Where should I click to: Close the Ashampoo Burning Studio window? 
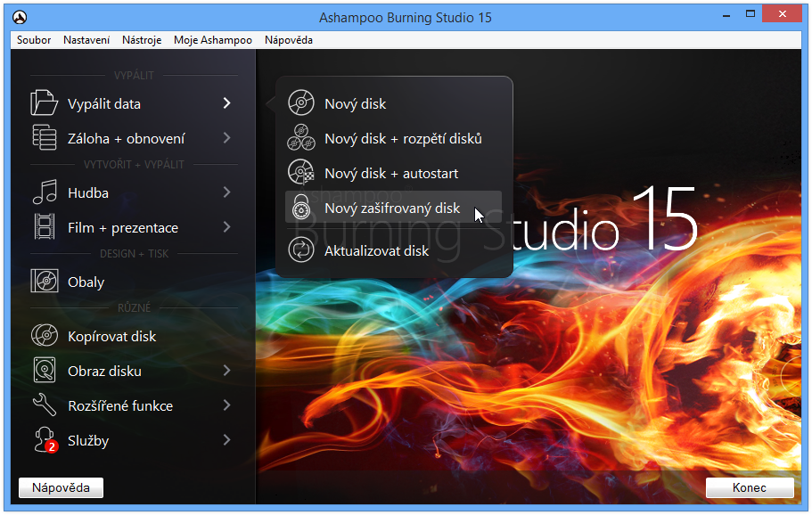pyautogui.click(x=783, y=14)
